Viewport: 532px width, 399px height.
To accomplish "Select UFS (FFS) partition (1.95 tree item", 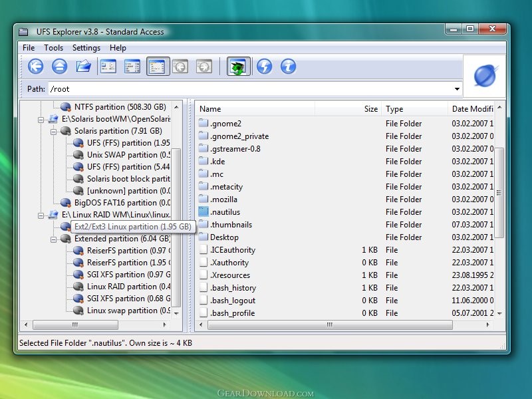I will click(128, 143).
